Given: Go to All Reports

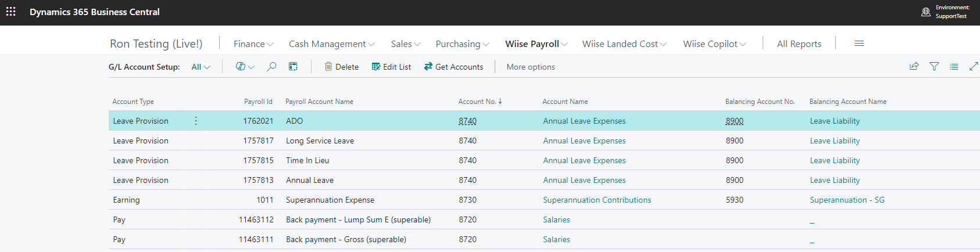Looking at the screenshot, I should (799, 44).
